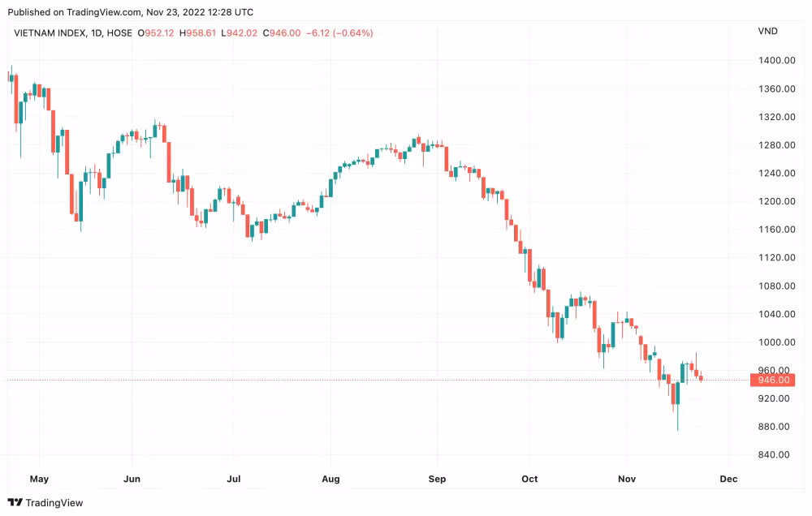Viewport: 812px width, 516px height.
Task: Click the 1400.00 price scale label
Action: [x=777, y=61]
